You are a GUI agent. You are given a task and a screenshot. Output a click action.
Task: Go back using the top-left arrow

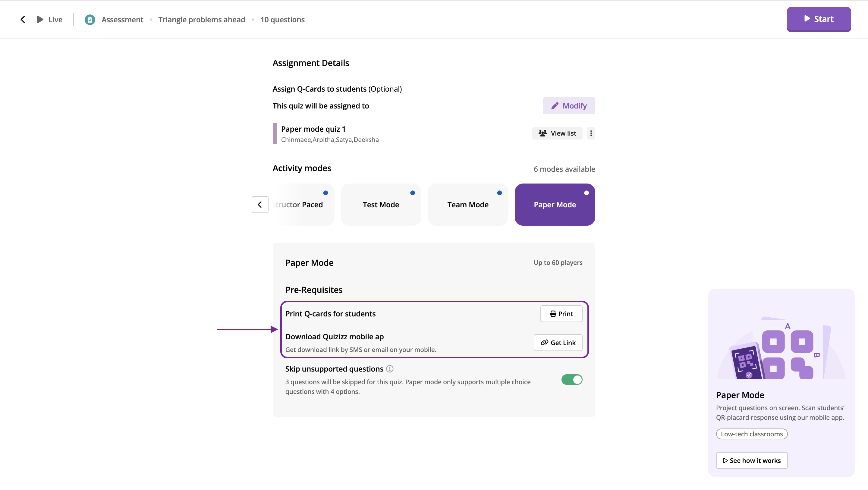pos(23,20)
